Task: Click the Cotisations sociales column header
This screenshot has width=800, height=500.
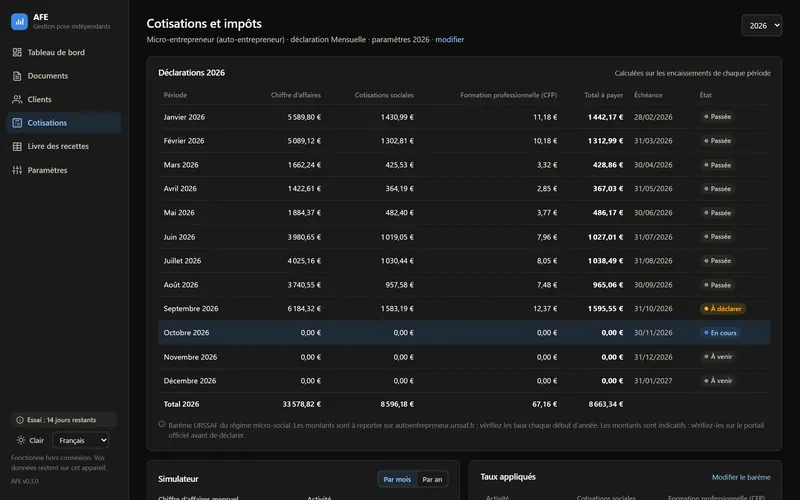Action: coord(384,95)
